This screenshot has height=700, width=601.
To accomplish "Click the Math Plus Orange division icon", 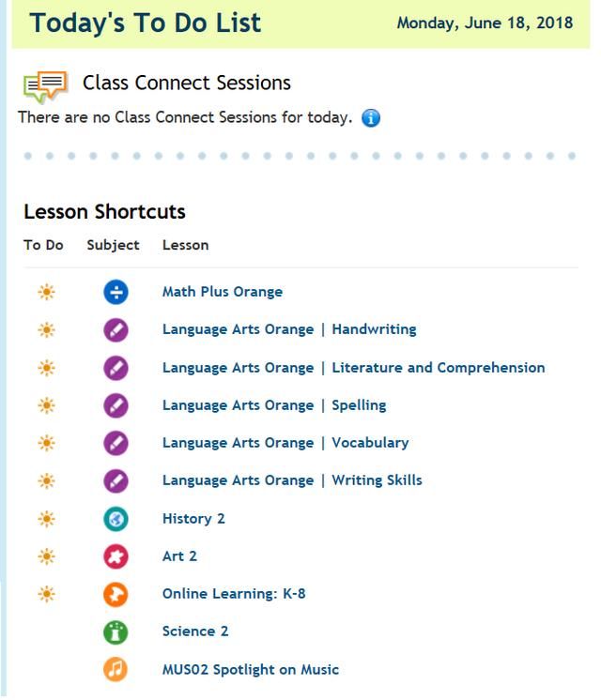I will 116,293.
